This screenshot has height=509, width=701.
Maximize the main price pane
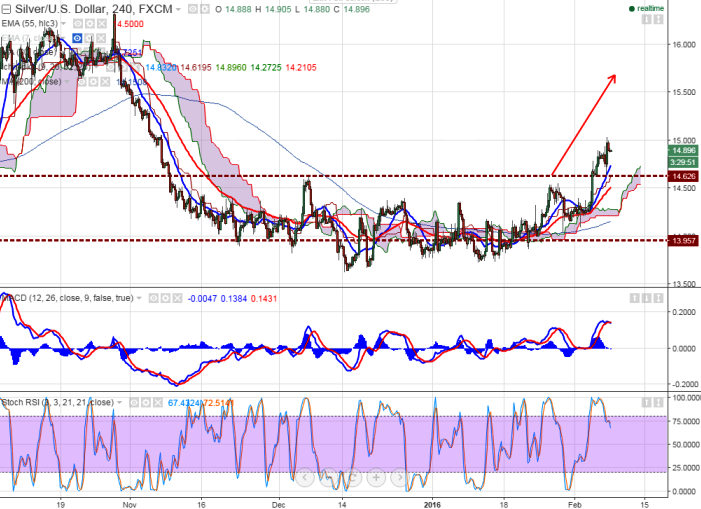point(659,19)
